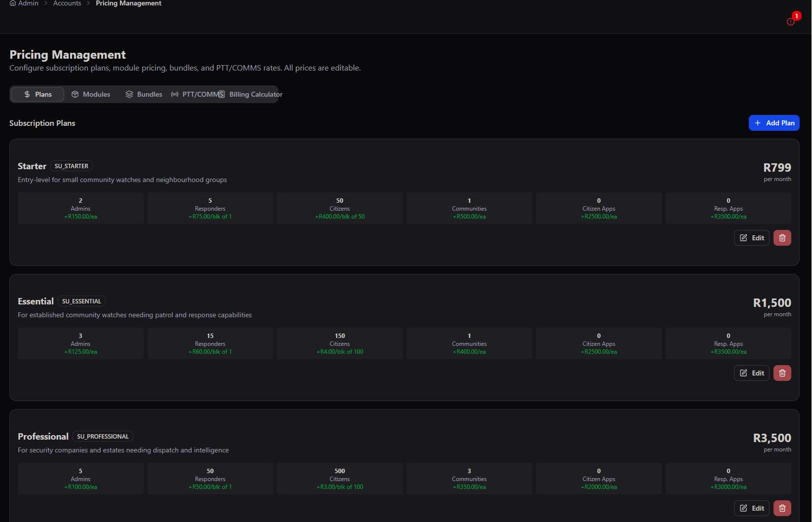Image resolution: width=812 pixels, height=522 pixels.
Task: Select the Essential plan's Admins tile
Action: click(80, 343)
